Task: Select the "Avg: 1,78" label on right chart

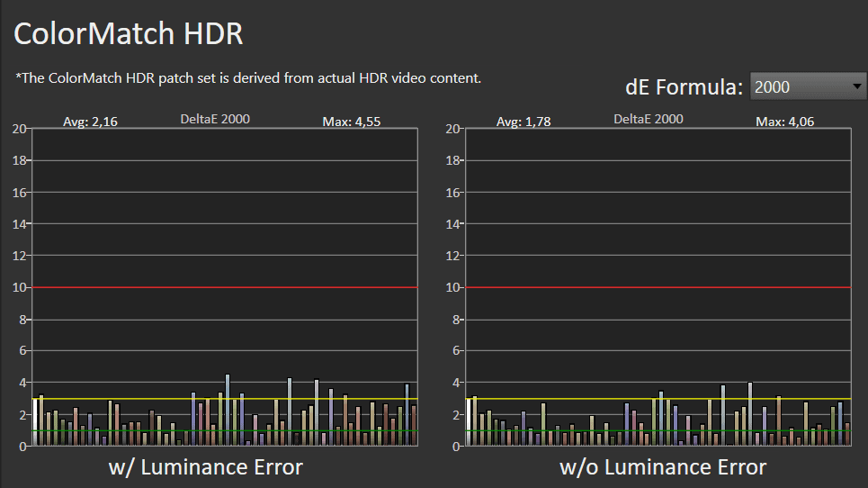Action: (523, 122)
